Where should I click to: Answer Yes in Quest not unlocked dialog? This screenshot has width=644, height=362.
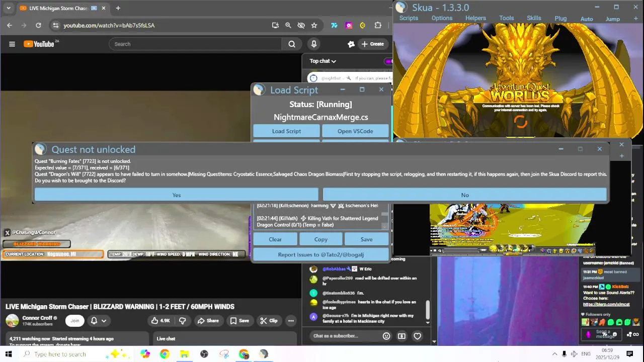pyautogui.click(x=177, y=195)
